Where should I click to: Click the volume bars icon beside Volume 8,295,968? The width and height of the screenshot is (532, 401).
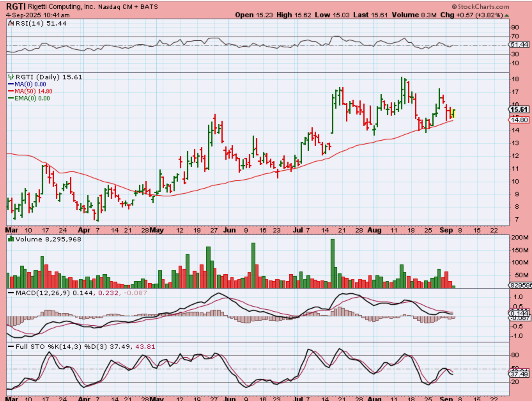[x=11, y=239]
